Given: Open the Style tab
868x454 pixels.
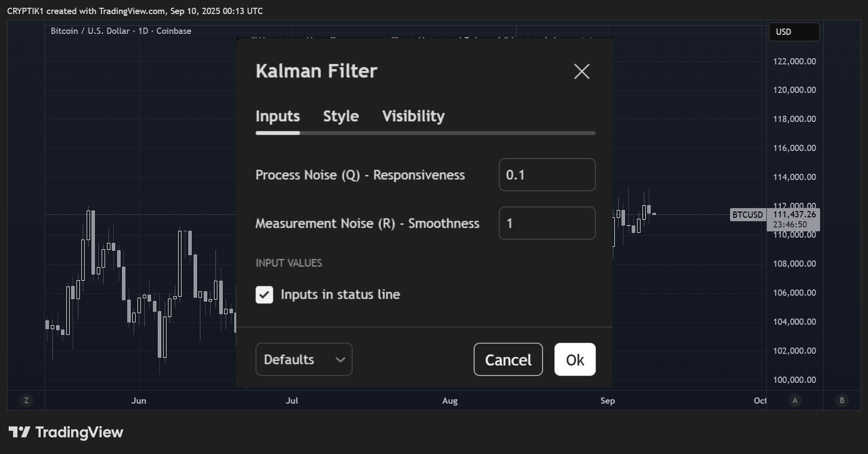Looking at the screenshot, I should pyautogui.click(x=341, y=116).
